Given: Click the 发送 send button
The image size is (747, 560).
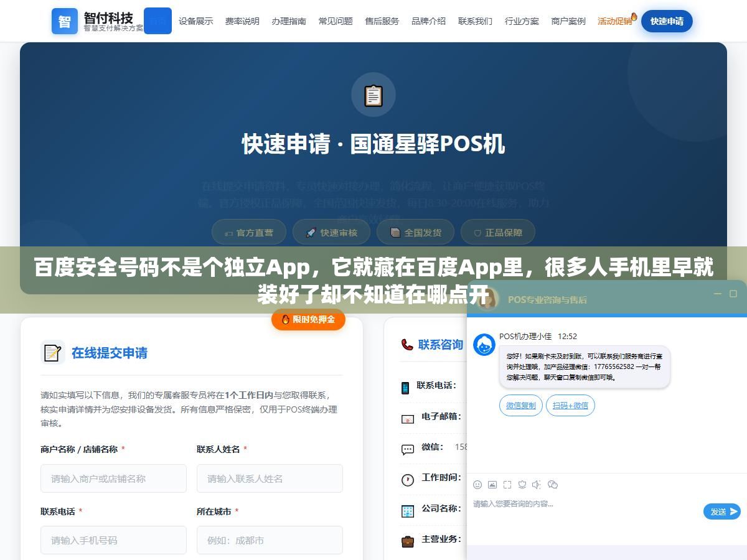Looking at the screenshot, I should pyautogui.click(x=722, y=511).
